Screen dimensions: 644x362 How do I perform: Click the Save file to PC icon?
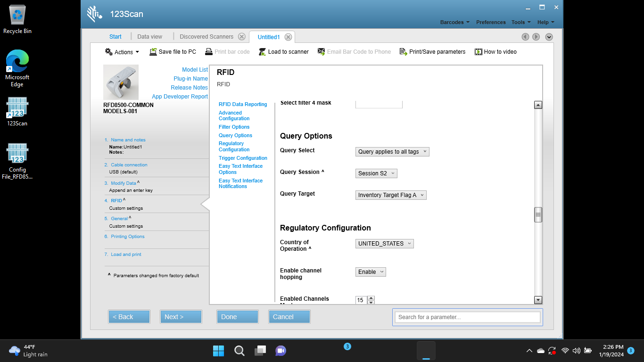[x=153, y=52]
